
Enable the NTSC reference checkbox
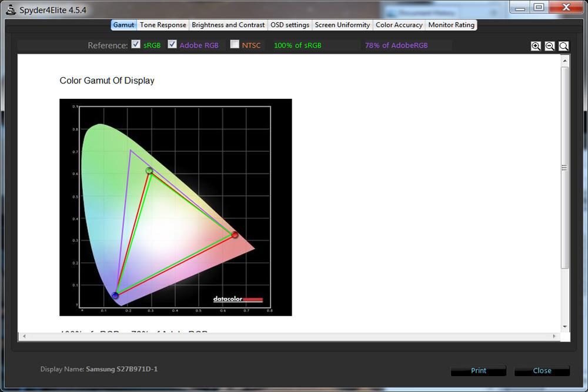point(235,44)
